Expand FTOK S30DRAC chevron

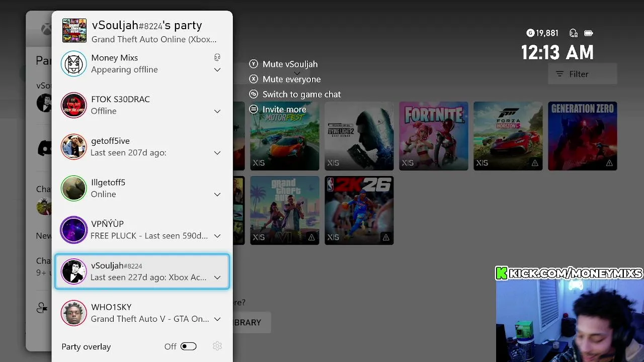tap(217, 111)
